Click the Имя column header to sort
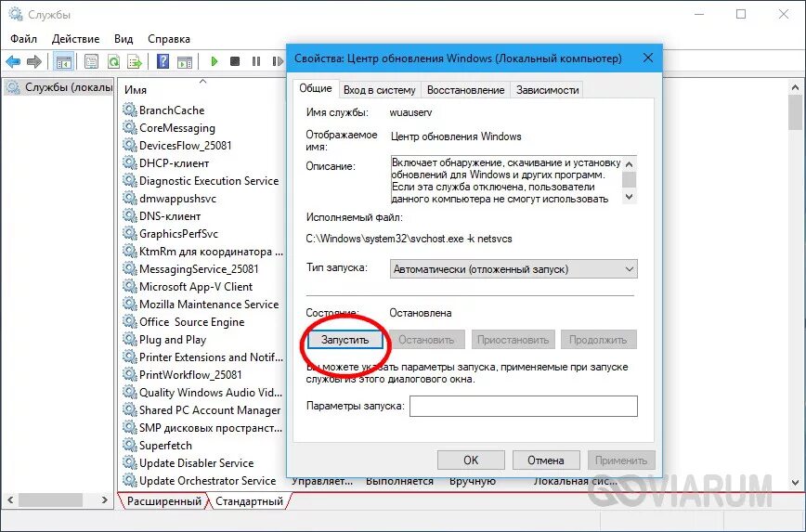 coord(136,89)
